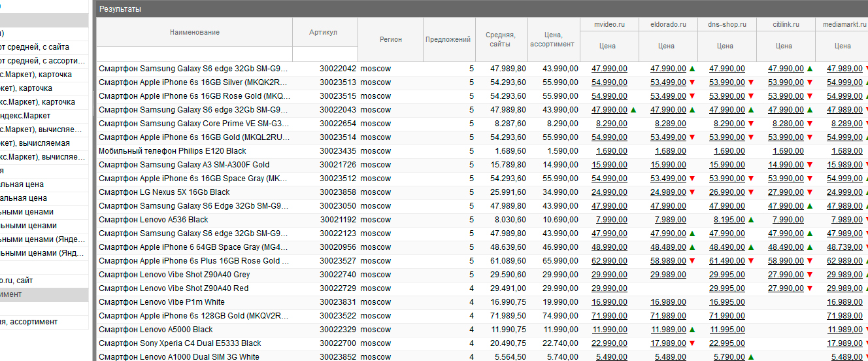Click red arrow beside citilink.ru price for Lenovo Vibe Shot Red

coord(810,288)
